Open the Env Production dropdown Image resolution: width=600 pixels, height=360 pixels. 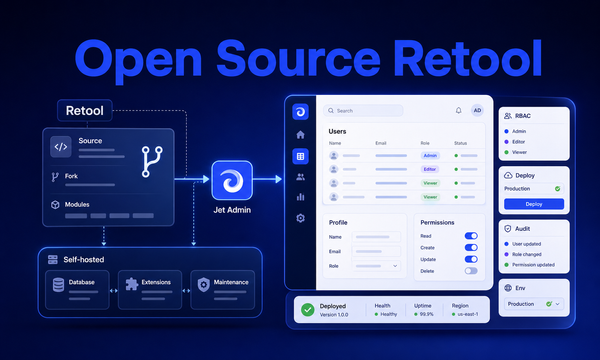coord(534,304)
